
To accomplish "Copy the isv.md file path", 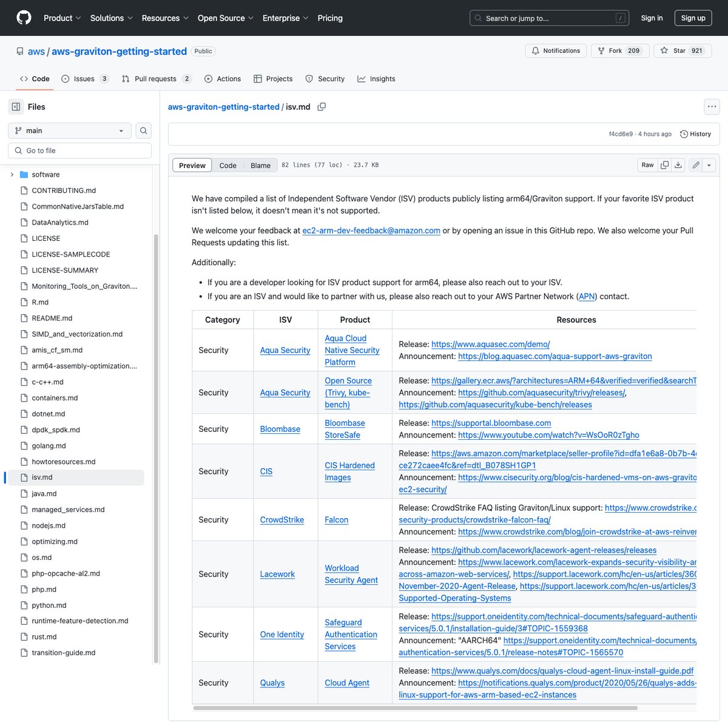I will 322,107.
